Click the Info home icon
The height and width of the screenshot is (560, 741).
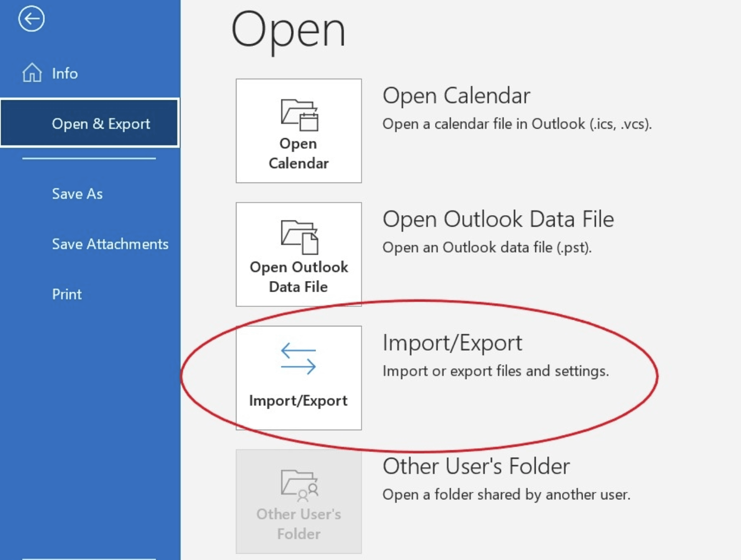click(x=32, y=73)
